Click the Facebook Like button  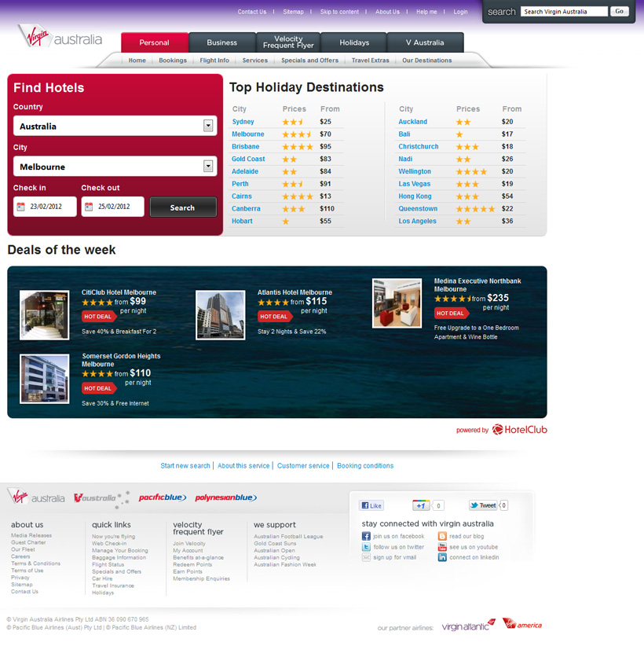(371, 505)
